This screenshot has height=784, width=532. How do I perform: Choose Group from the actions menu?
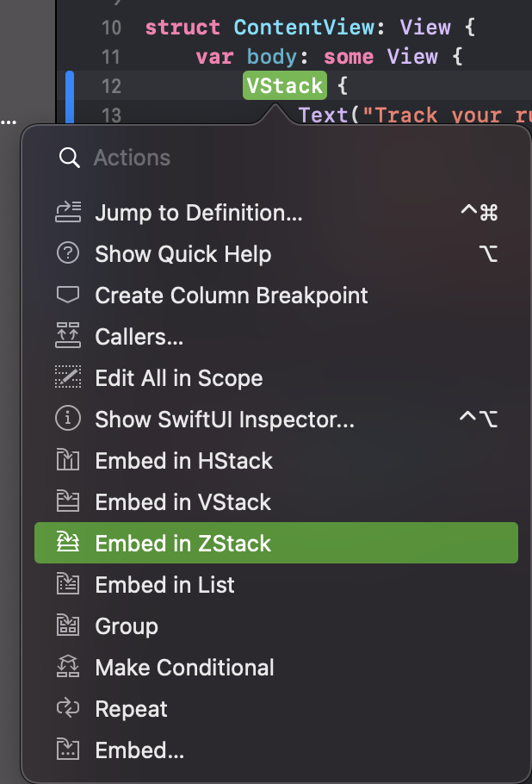click(127, 626)
